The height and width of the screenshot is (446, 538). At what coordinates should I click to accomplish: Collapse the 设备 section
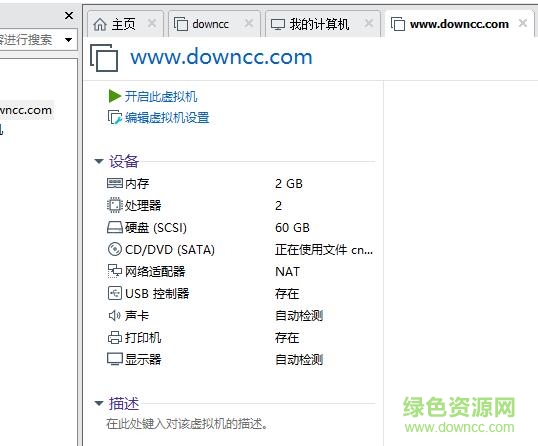[99, 161]
